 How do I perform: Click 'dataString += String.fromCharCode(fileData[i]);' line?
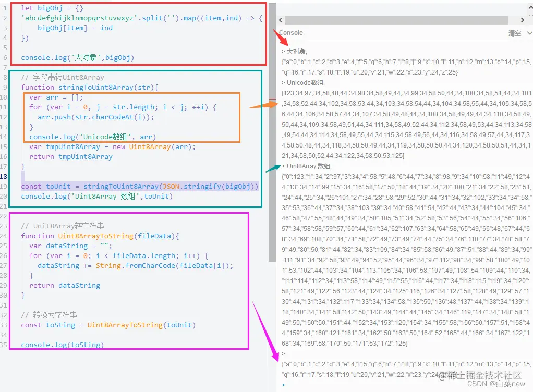(x=135, y=266)
